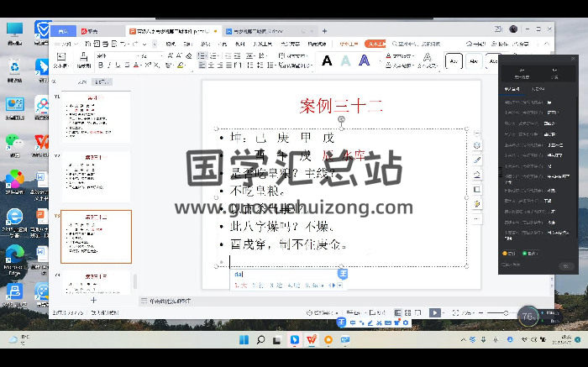Open the text outline dropdown
The width and height of the screenshot is (588, 367).
coord(401,66)
